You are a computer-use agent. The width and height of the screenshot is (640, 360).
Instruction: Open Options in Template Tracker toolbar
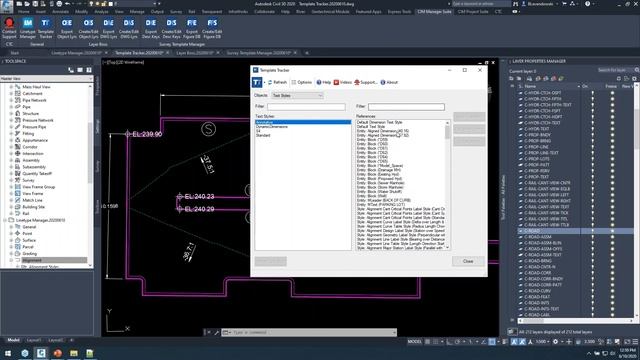302,82
